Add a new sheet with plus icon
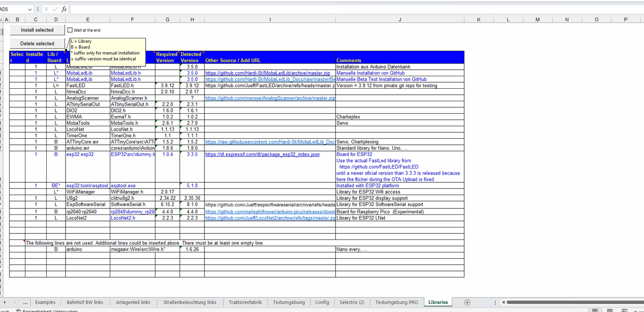 point(467,302)
